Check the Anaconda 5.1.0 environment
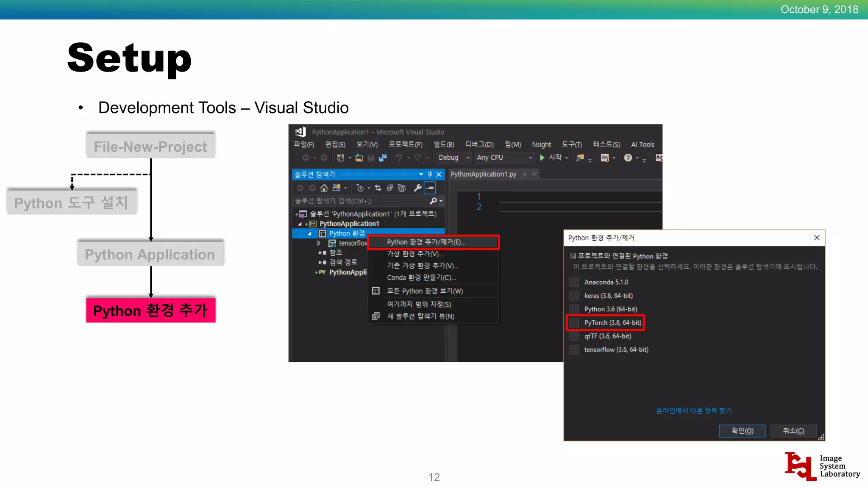 click(574, 282)
